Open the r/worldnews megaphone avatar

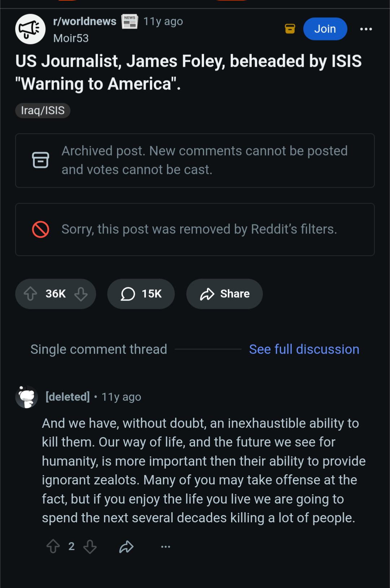30,29
